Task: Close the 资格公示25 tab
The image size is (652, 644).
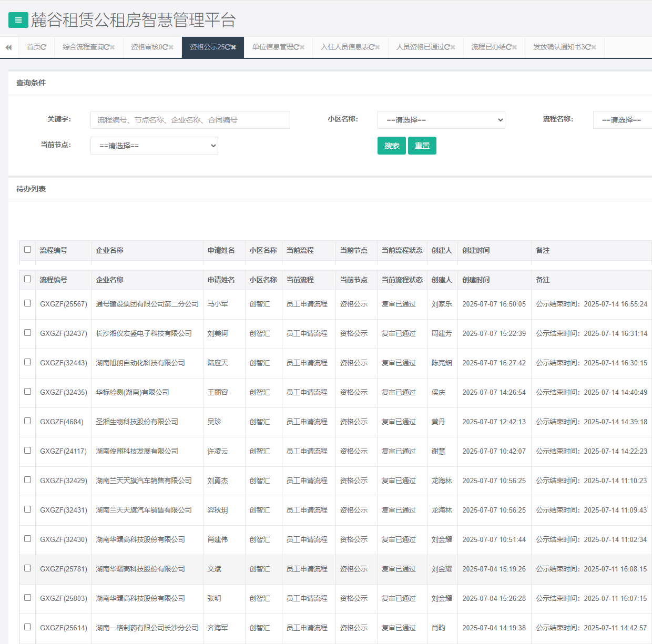Action: pos(233,47)
